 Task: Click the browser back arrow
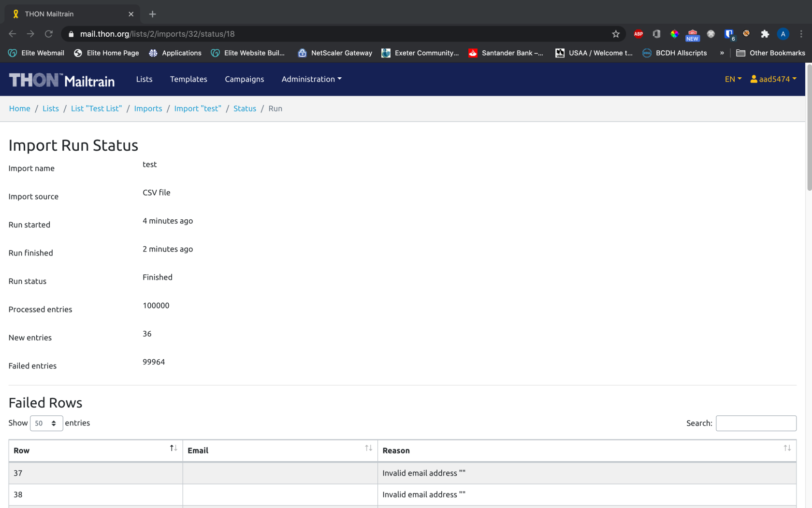point(13,34)
